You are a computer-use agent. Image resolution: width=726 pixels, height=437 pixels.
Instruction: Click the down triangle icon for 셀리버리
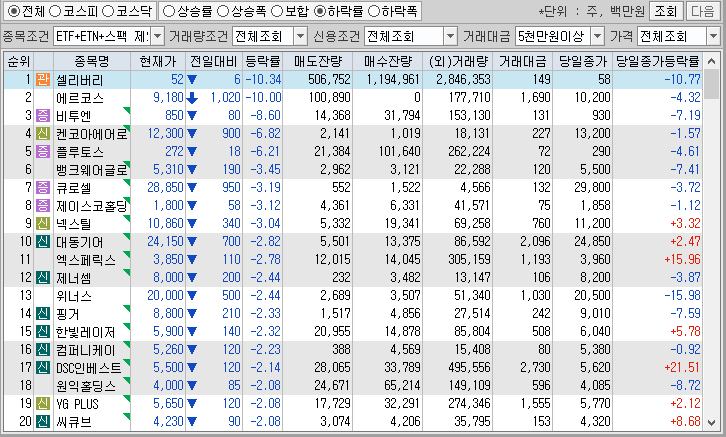pyautogui.click(x=192, y=80)
